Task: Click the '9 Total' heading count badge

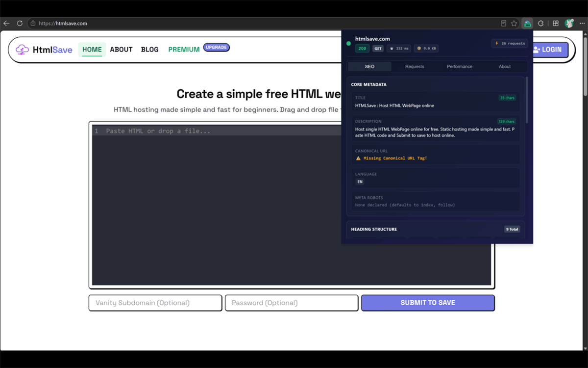Action: pyautogui.click(x=512, y=229)
